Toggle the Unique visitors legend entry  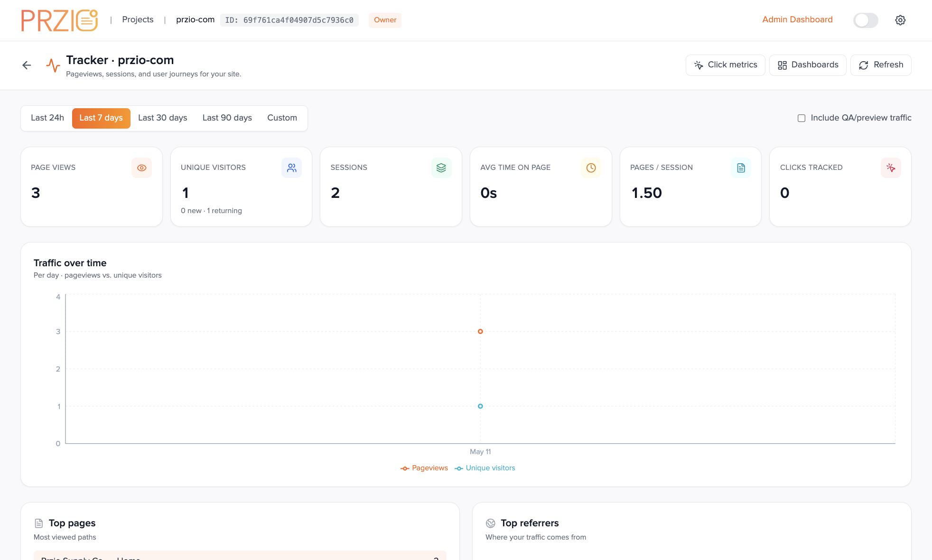click(485, 468)
